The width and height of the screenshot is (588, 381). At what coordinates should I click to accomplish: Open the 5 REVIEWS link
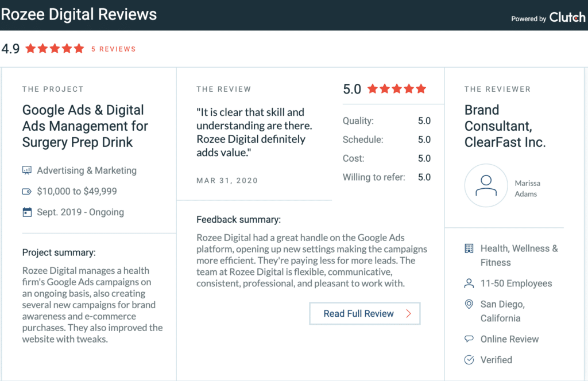[x=114, y=49]
